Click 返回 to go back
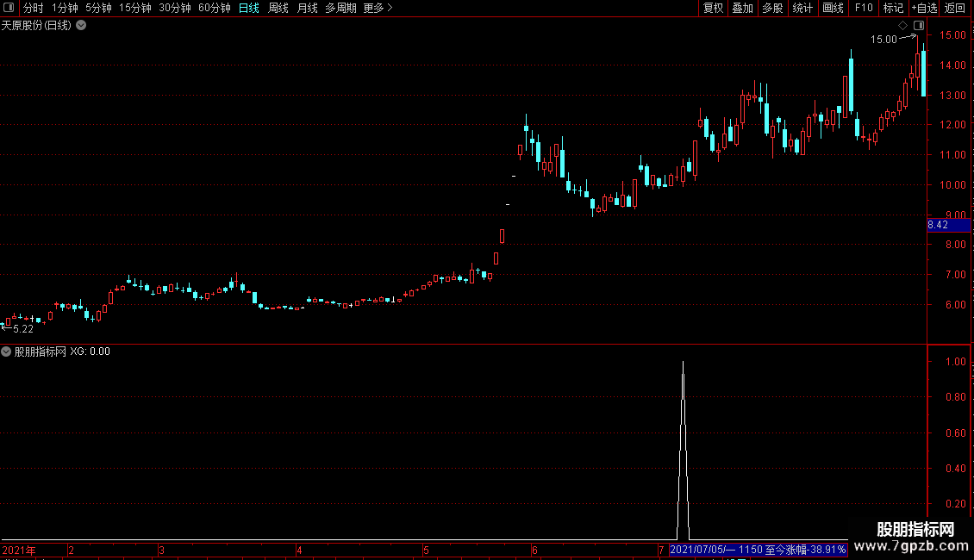 (955, 8)
